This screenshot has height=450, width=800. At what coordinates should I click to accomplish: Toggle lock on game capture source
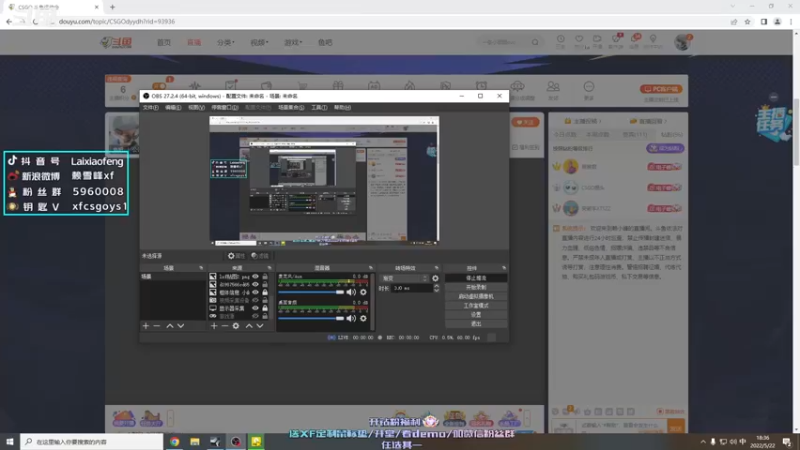pyautogui.click(x=265, y=316)
